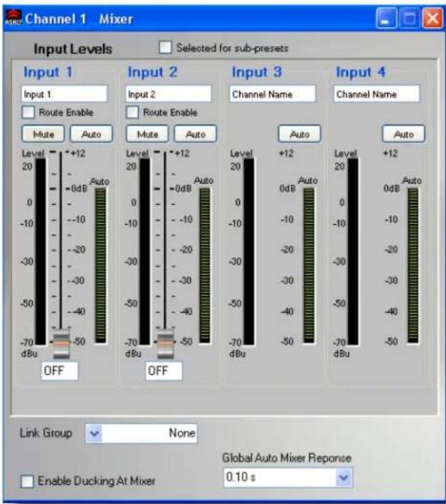
Task: Click the Input 4 black level meter
Action: click(x=353, y=252)
